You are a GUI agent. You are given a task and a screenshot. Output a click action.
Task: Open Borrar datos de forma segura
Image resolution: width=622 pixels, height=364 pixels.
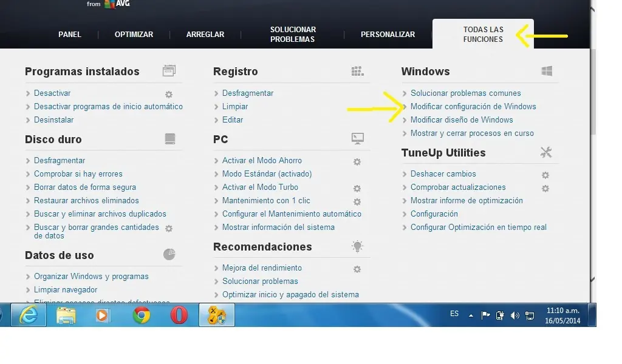(85, 187)
